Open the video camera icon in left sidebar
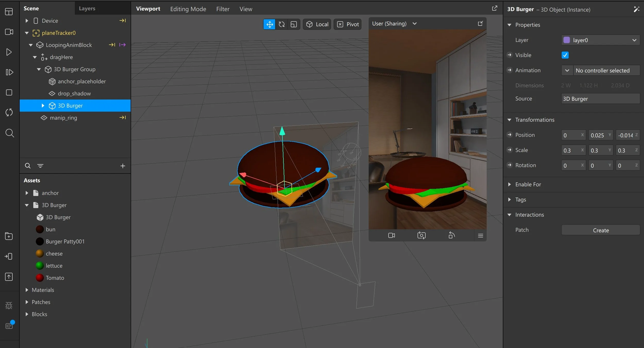The image size is (644, 348). point(9,32)
